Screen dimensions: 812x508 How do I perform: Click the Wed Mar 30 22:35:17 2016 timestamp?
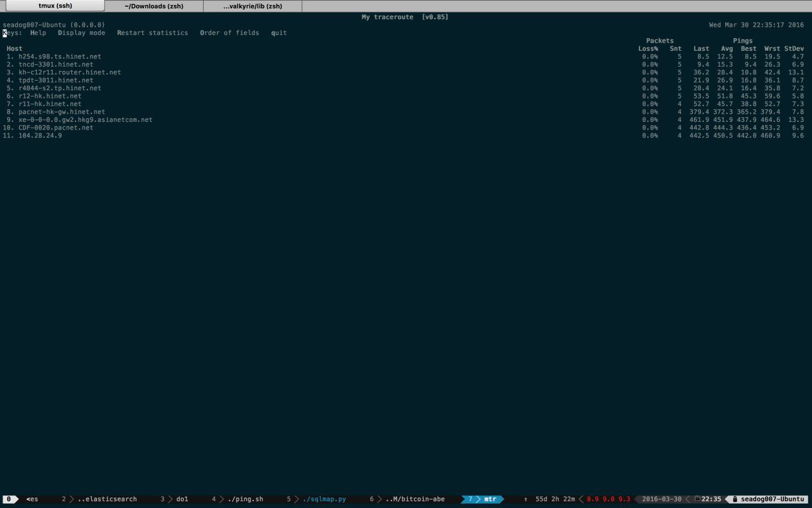click(756, 25)
